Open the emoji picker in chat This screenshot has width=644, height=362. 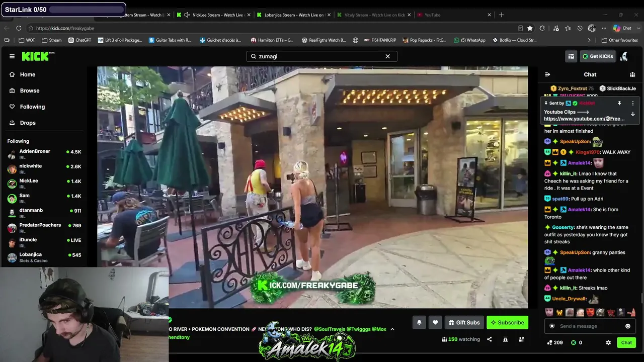628,326
